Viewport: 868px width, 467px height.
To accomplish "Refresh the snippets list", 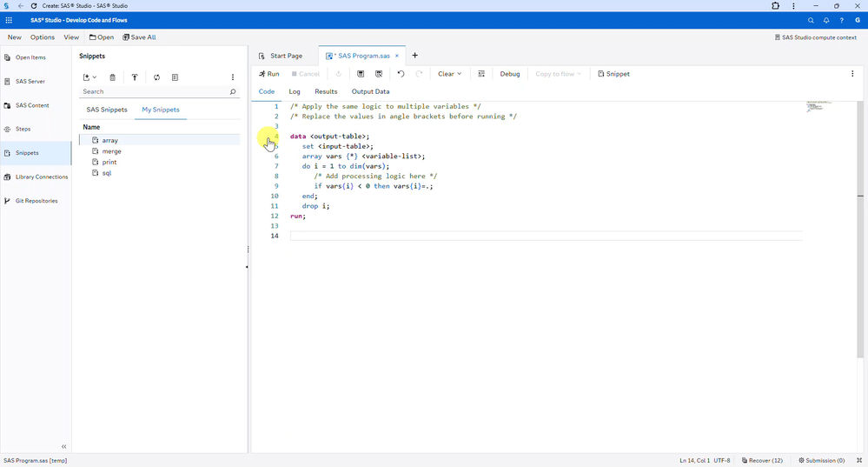I will (x=156, y=77).
